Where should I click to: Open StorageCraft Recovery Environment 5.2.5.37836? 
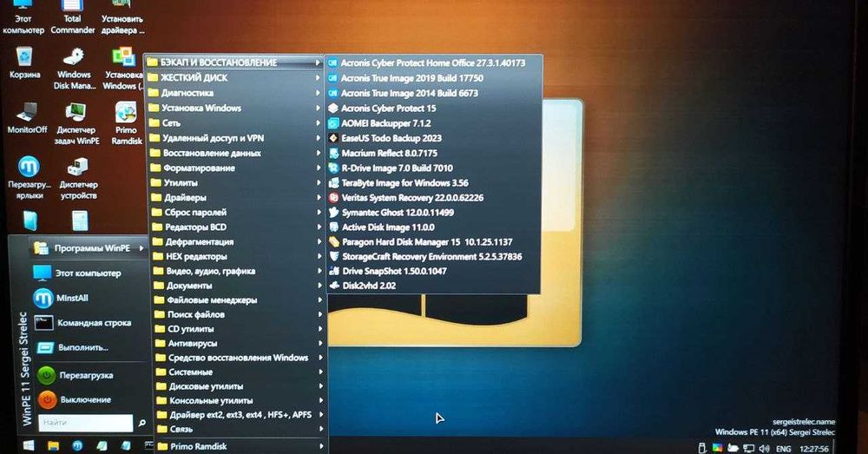point(433,256)
